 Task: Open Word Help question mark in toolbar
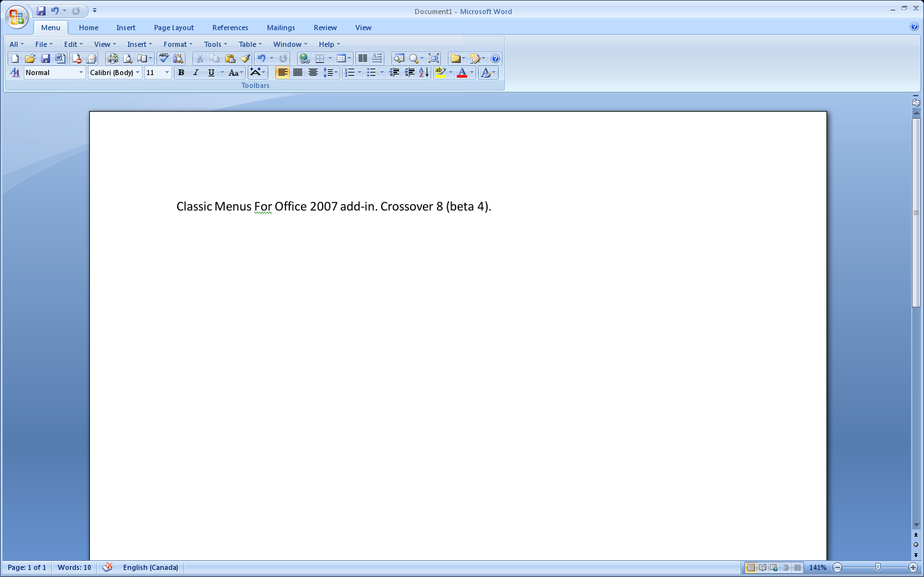(495, 58)
